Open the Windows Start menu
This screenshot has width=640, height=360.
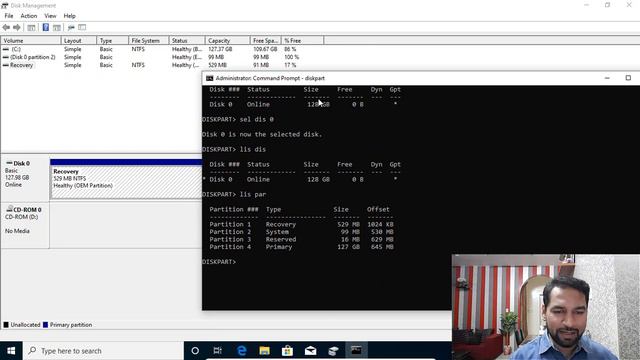click(x=11, y=351)
